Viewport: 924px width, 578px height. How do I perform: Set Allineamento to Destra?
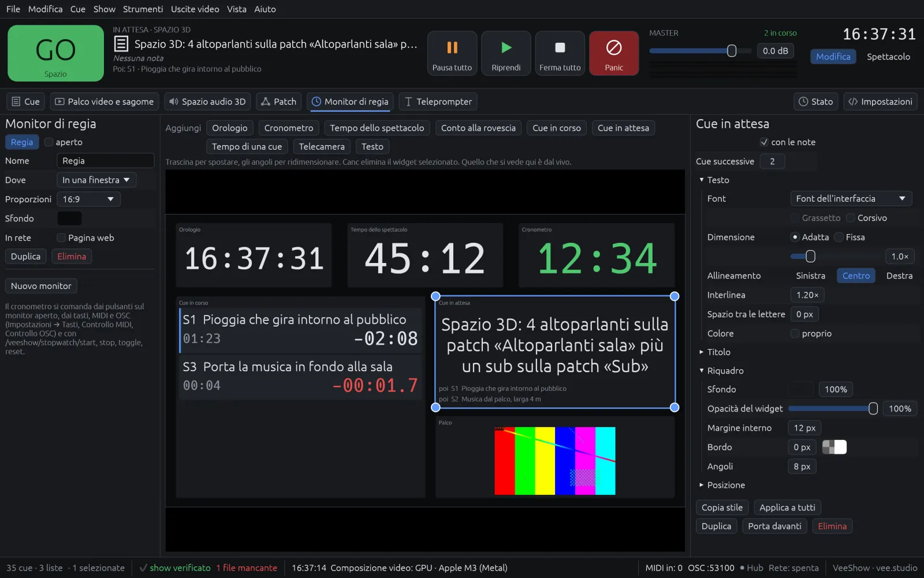coord(899,276)
